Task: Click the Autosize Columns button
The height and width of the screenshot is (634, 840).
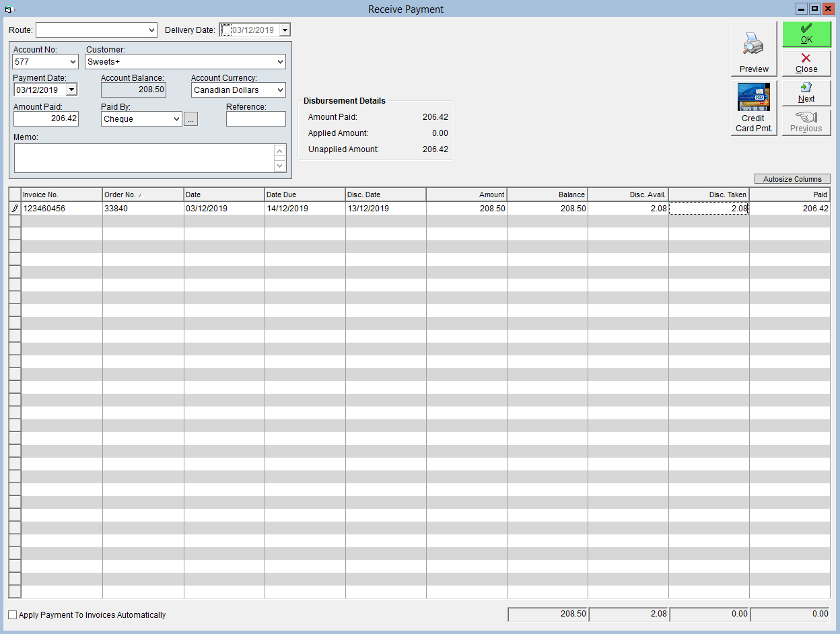Action: coord(792,179)
